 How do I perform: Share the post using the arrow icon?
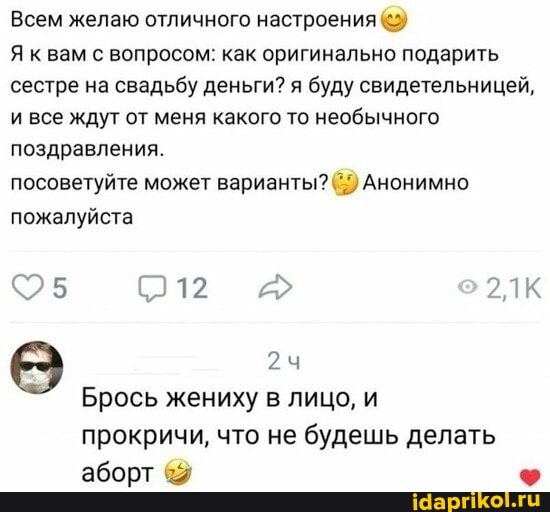(x=275, y=288)
